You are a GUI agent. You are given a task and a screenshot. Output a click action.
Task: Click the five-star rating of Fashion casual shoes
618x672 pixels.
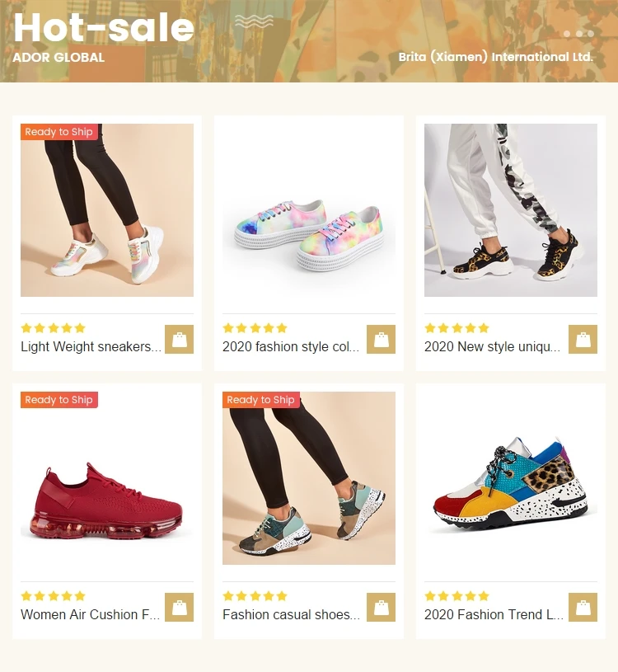tap(255, 595)
